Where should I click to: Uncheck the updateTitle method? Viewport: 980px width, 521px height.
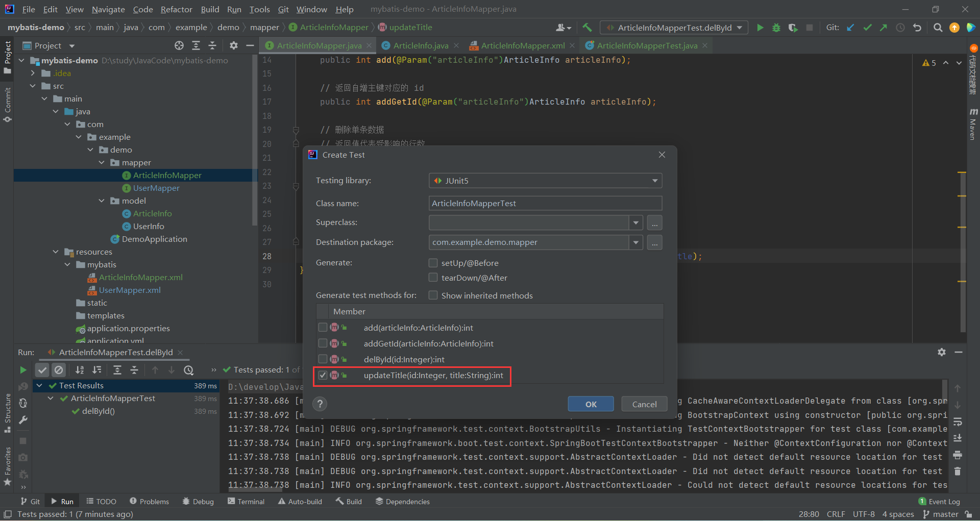tap(323, 375)
